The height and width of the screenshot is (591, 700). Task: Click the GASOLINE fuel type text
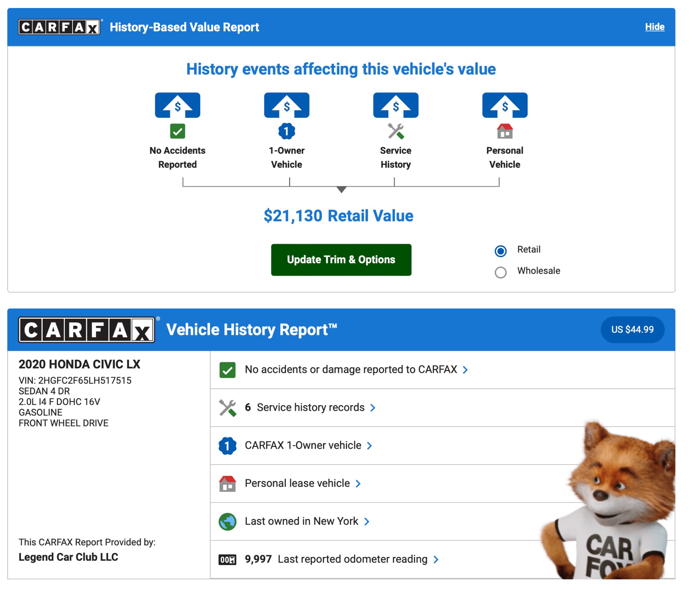pos(40,413)
